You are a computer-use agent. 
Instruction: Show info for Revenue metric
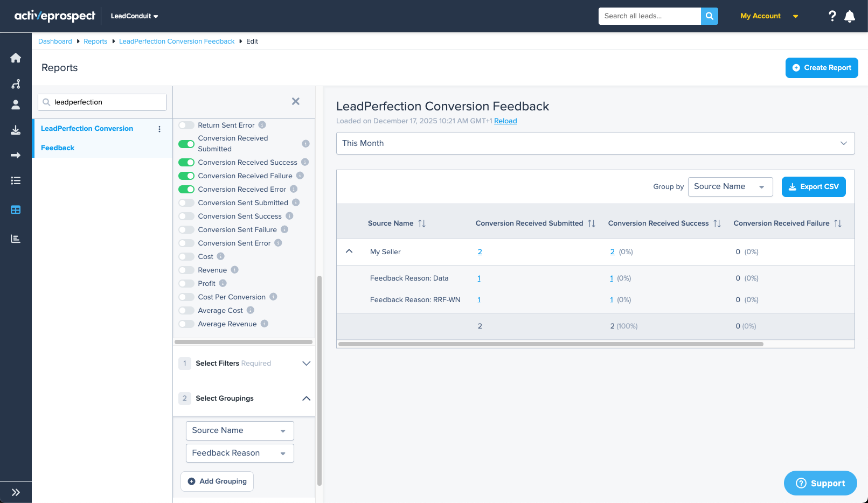[234, 270]
